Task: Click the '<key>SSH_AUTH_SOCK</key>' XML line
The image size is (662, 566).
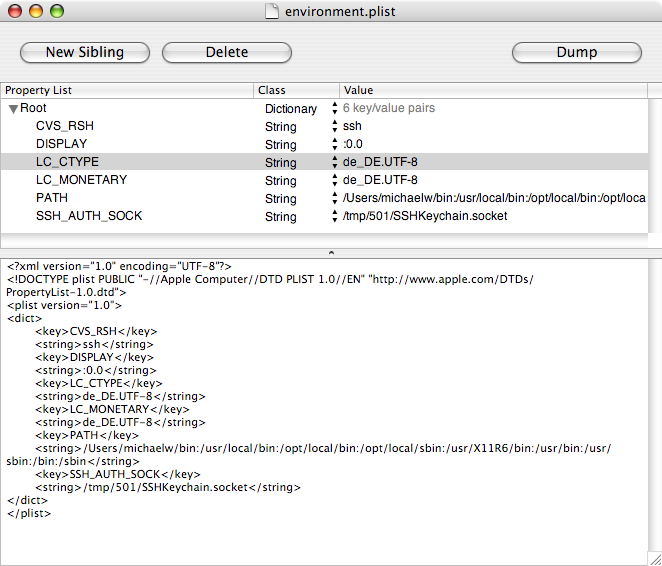Action: pyautogui.click(x=118, y=474)
